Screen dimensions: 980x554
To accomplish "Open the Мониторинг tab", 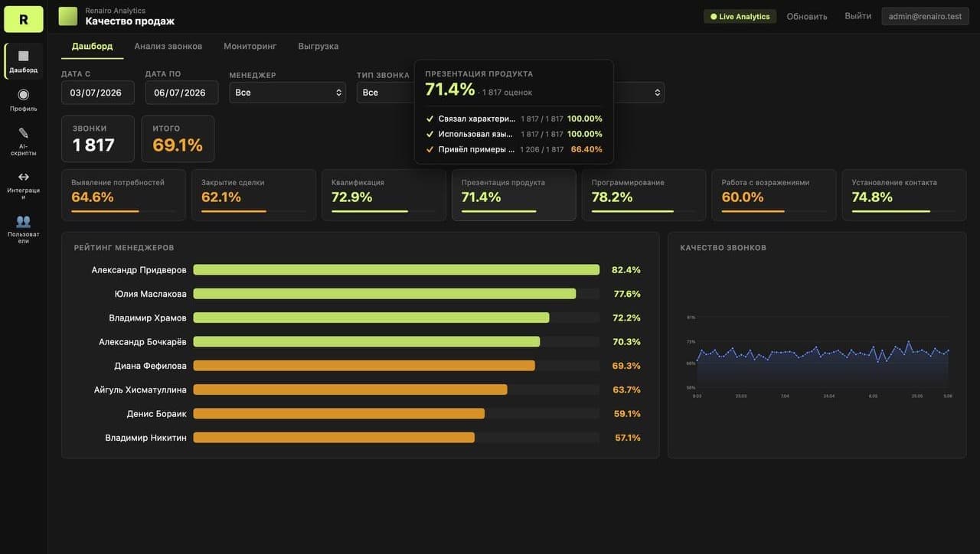I will [x=250, y=46].
